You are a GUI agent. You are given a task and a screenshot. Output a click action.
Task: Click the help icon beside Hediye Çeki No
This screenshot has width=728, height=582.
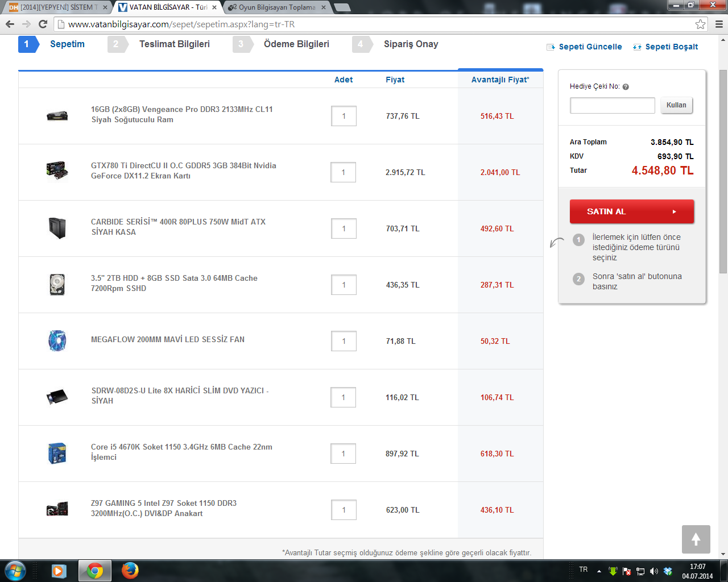(x=626, y=87)
